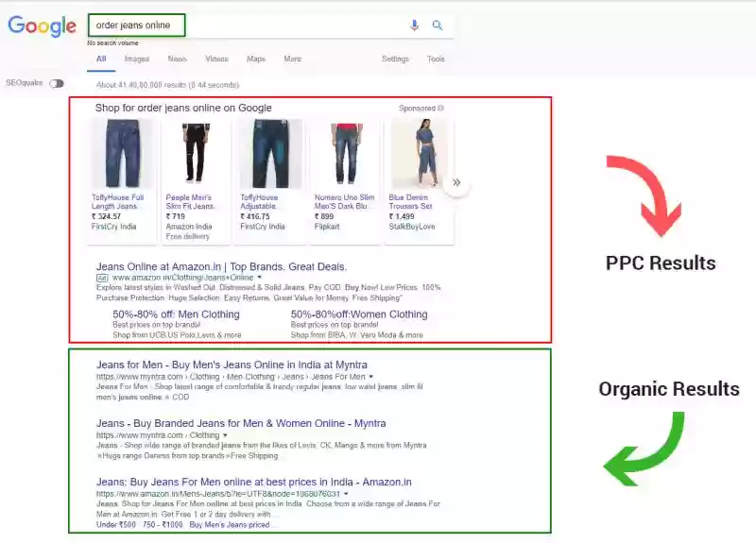Select the All search tab
756x543 pixels.
(101, 59)
